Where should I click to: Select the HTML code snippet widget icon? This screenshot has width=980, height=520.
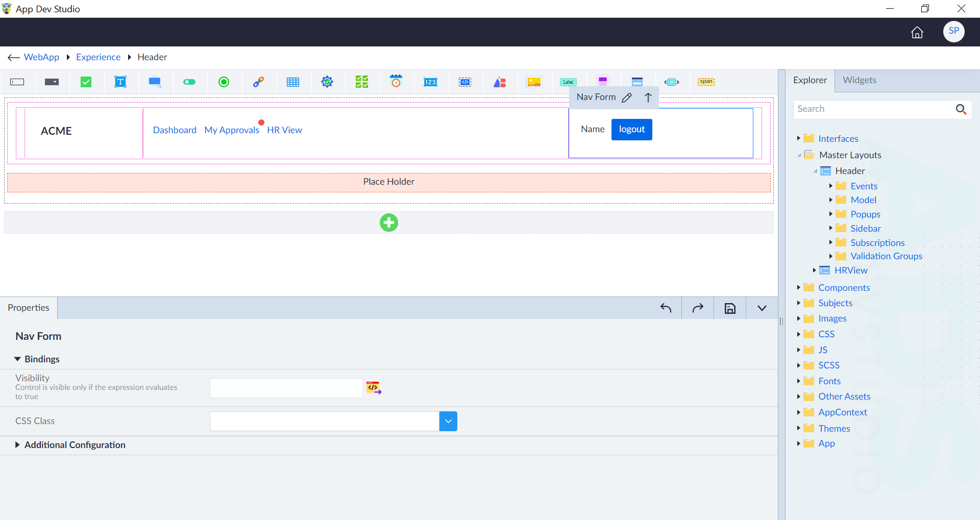click(x=465, y=82)
